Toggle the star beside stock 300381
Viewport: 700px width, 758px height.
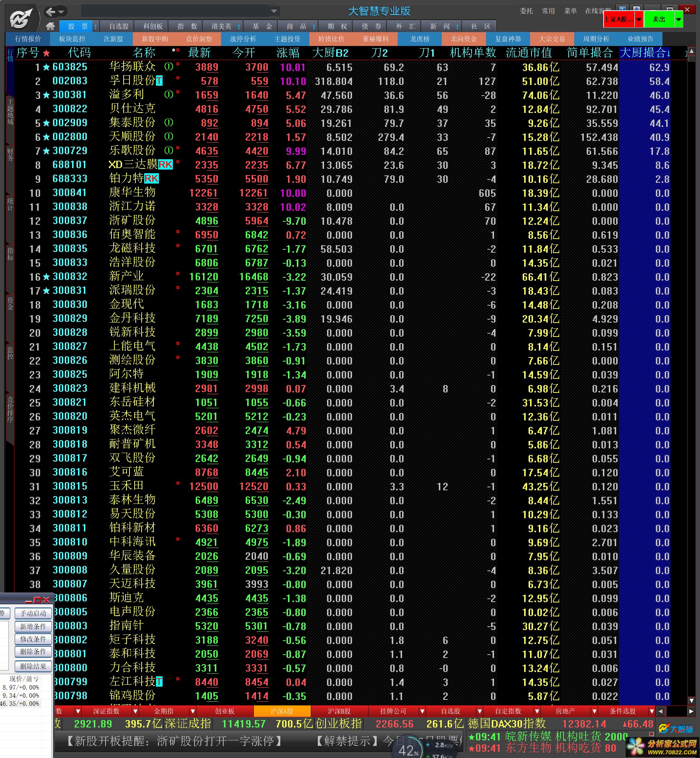(46, 95)
